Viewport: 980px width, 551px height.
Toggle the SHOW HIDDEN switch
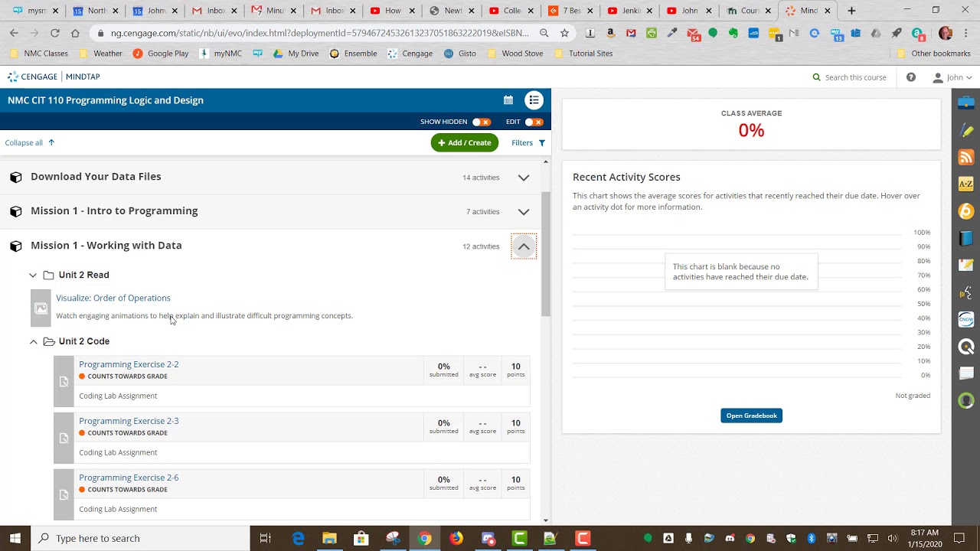[481, 122]
